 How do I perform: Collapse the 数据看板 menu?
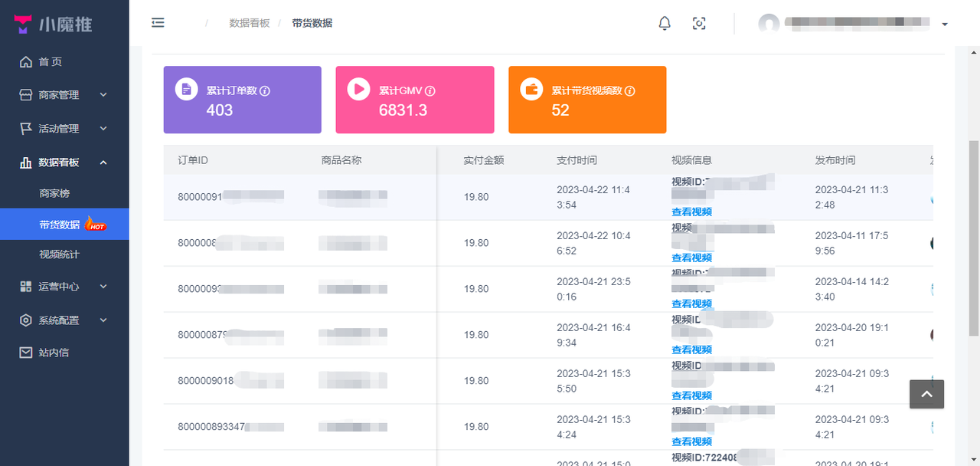[x=64, y=162]
